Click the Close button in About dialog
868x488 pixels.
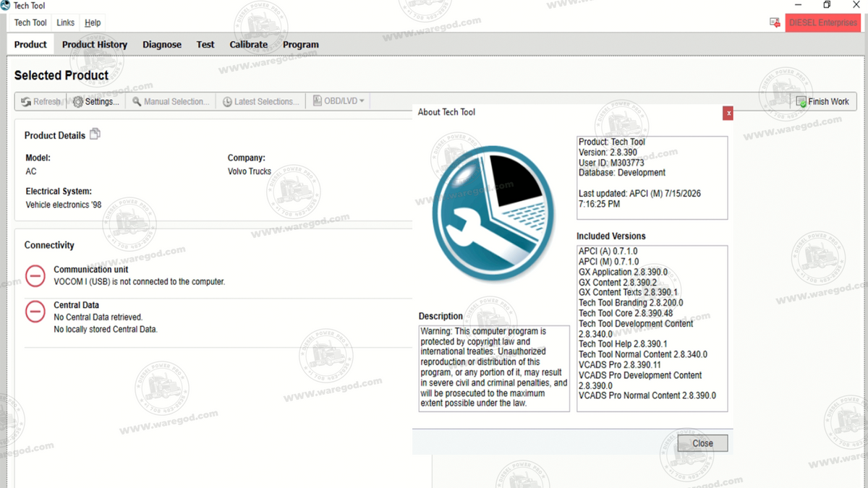tap(702, 443)
